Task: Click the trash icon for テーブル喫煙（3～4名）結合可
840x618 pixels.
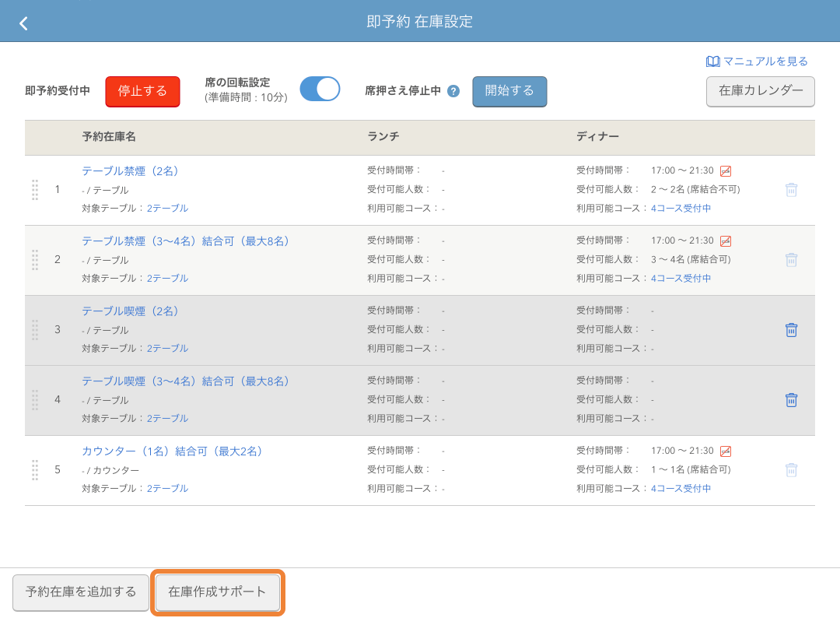Action: [792, 399]
